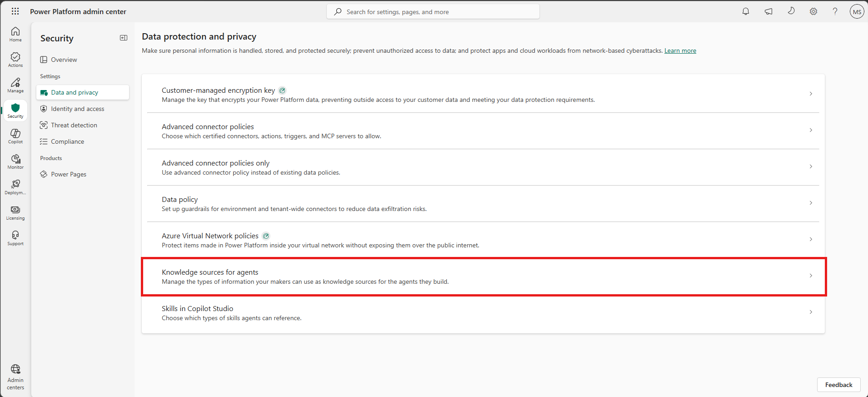This screenshot has width=868, height=397.
Task: Click badge icon beside Azure Virtual Network policies
Action: tap(266, 236)
